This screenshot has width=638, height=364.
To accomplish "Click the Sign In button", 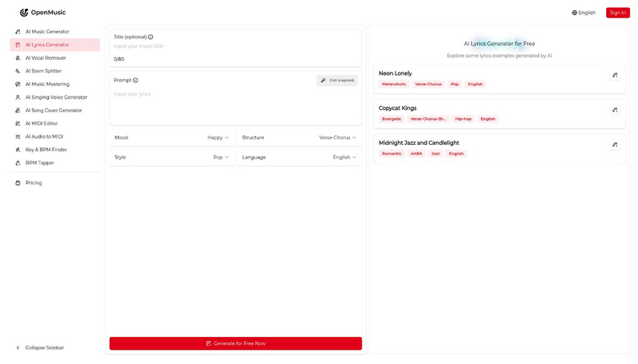I will (617, 13).
